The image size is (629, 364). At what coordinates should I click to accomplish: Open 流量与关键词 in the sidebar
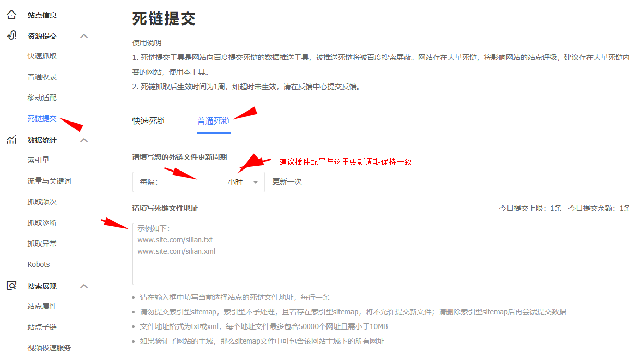coord(50,181)
